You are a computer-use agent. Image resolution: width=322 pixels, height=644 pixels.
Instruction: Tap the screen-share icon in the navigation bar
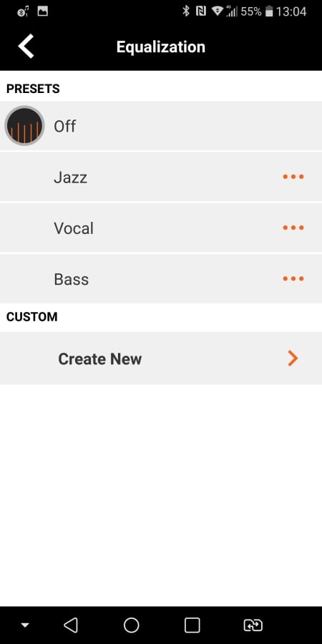point(253,625)
